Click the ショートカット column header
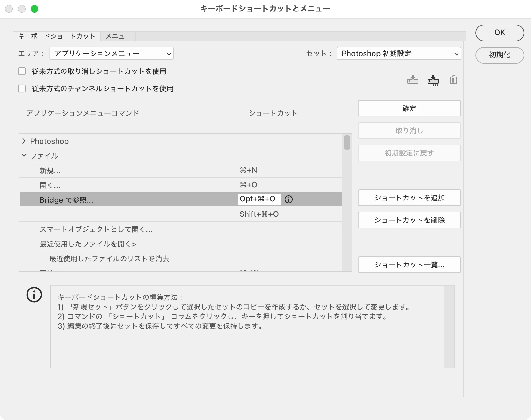The image size is (531, 420). pos(273,113)
